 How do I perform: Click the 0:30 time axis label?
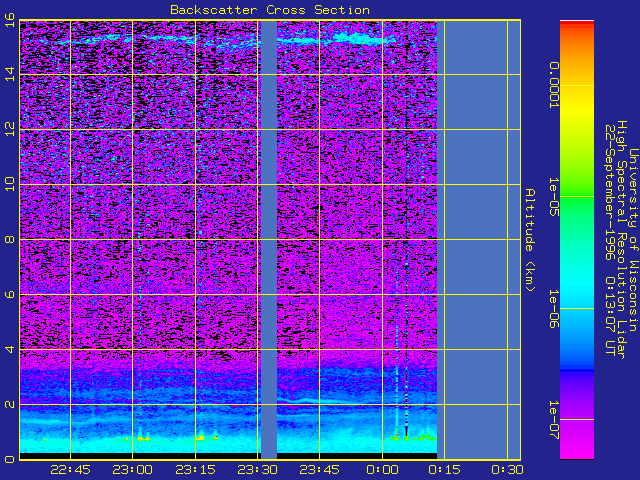coord(507,470)
